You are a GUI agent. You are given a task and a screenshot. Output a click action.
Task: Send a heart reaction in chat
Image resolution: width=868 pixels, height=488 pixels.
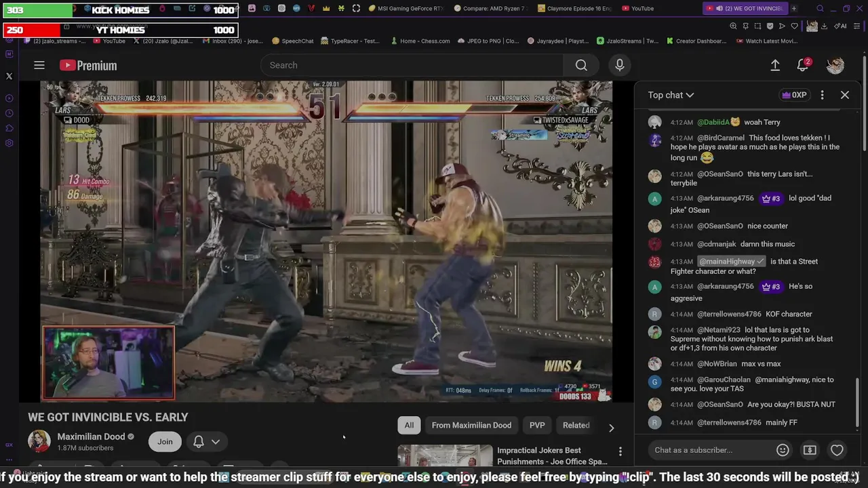point(837,450)
